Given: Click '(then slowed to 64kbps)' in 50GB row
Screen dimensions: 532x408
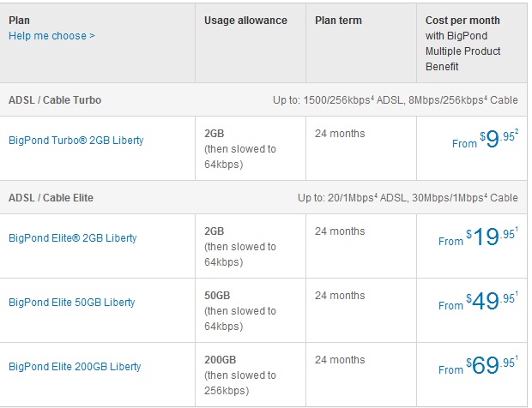Looking at the screenshot, I should tap(240, 319).
